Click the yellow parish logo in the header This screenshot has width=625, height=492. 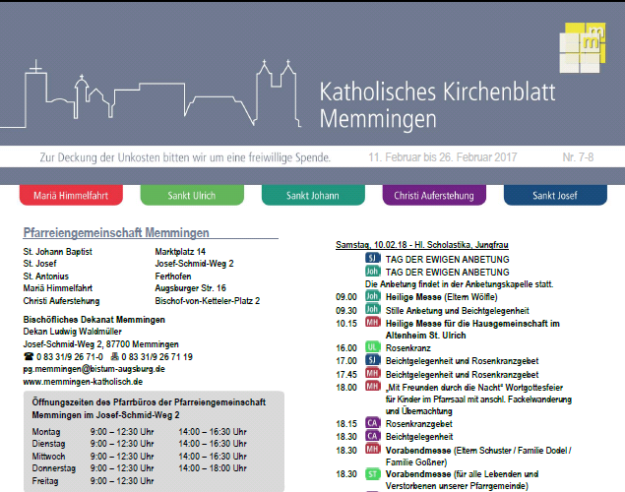[582, 48]
